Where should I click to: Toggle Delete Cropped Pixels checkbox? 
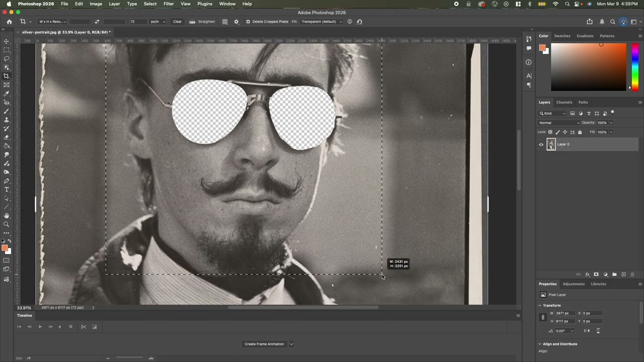[248, 22]
